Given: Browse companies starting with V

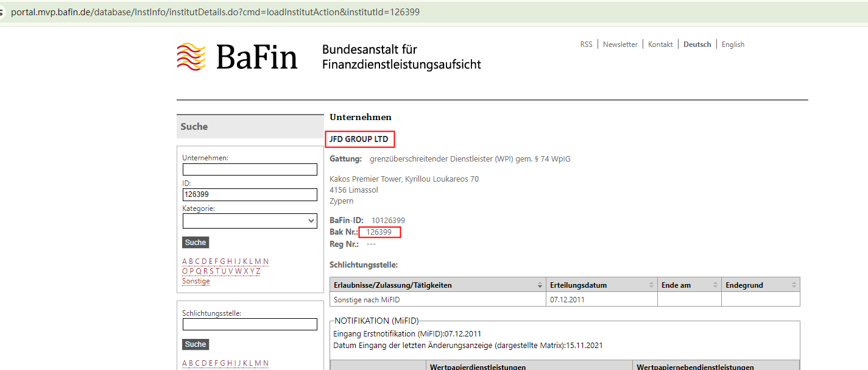Looking at the screenshot, I should pyautogui.click(x=230, y=271).
